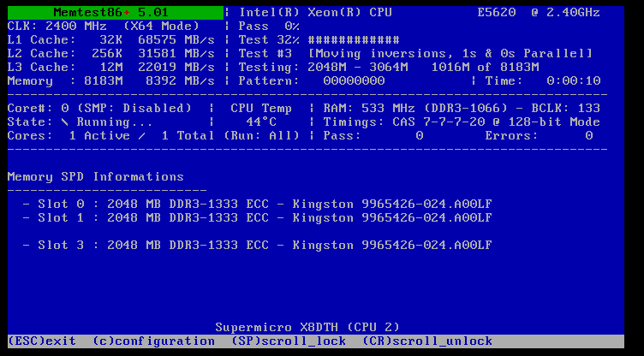Viewport: 644px width, 356px height.
Task: Click the '(Run: All)' text
Action: [262, 135]
